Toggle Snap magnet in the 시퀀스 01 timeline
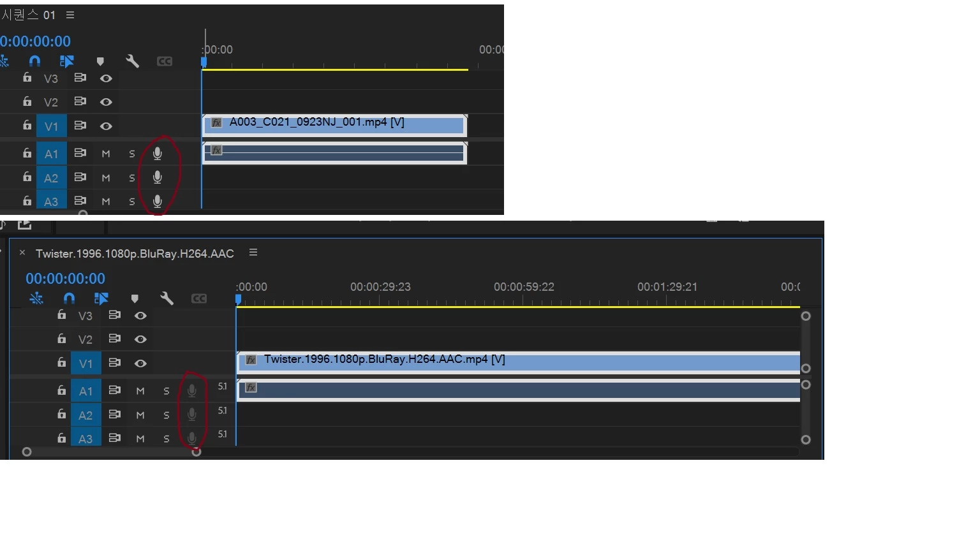 point(35,61)
